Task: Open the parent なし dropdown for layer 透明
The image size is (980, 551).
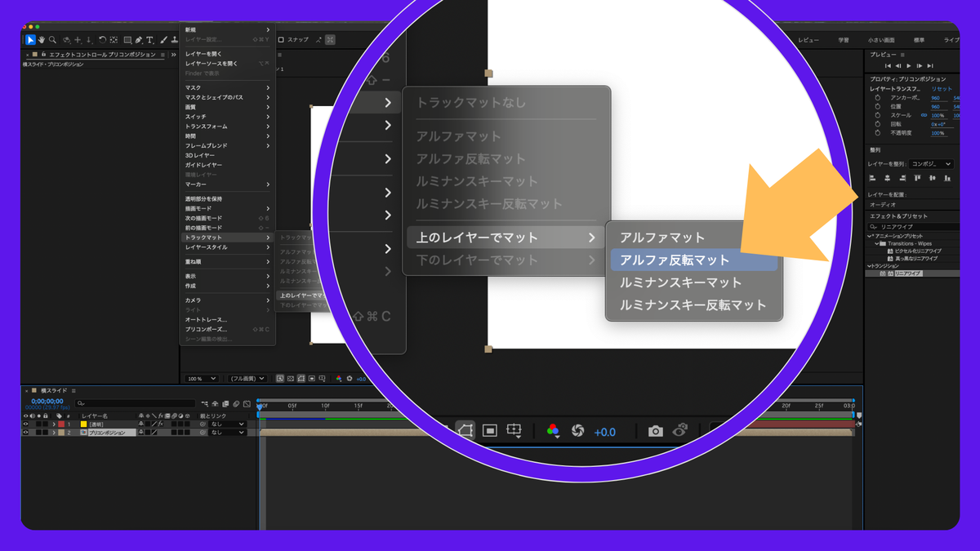Action: coord(228,424)
